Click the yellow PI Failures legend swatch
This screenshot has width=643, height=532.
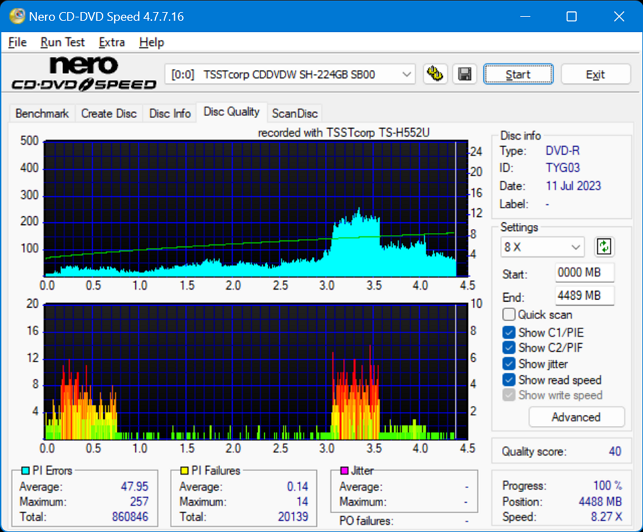click(185, 470)
